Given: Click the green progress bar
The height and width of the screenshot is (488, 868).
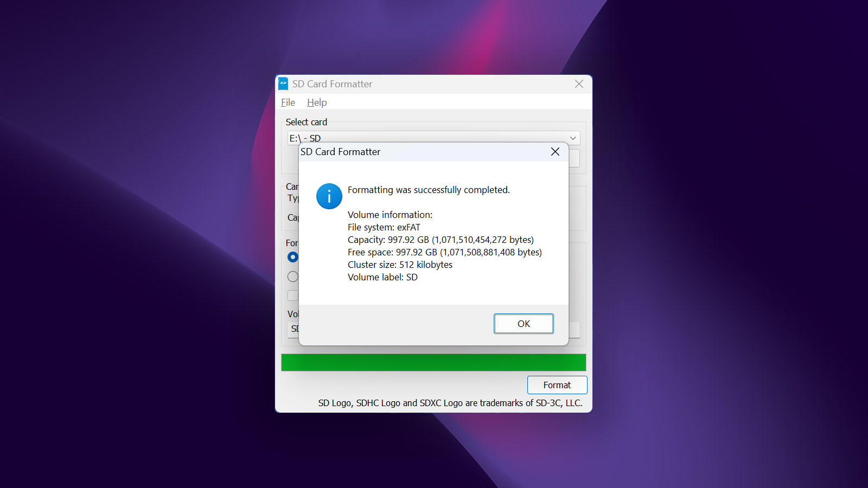Looking at the screenshot, I should click(x=433, y=362).
